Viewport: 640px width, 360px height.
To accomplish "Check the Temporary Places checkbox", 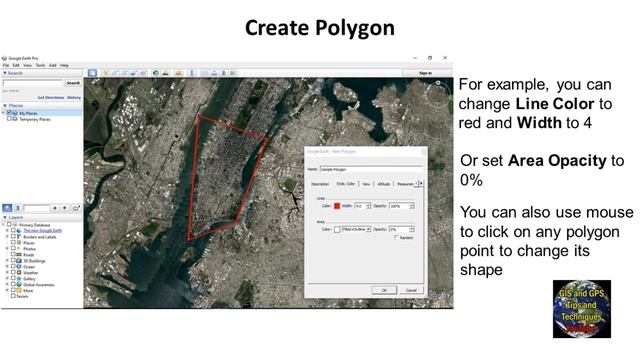I will tap(9, 119).
